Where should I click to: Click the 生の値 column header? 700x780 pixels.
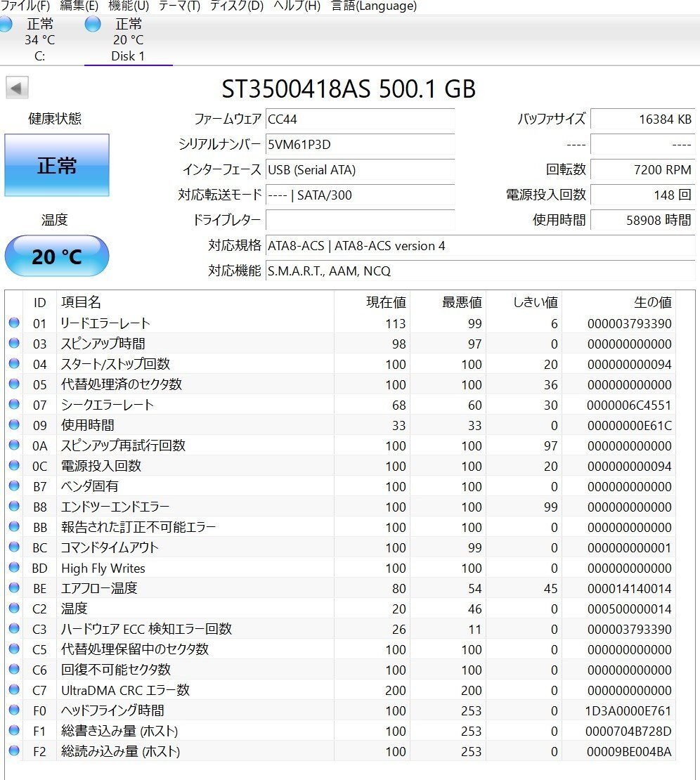click(x=652, y=302)
